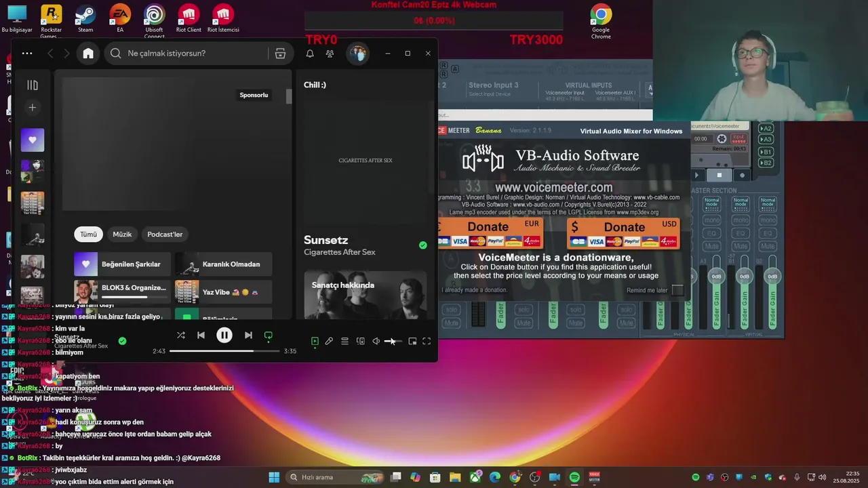
Task: Open Spotify profile avatar menu
Action: [358, 54]
